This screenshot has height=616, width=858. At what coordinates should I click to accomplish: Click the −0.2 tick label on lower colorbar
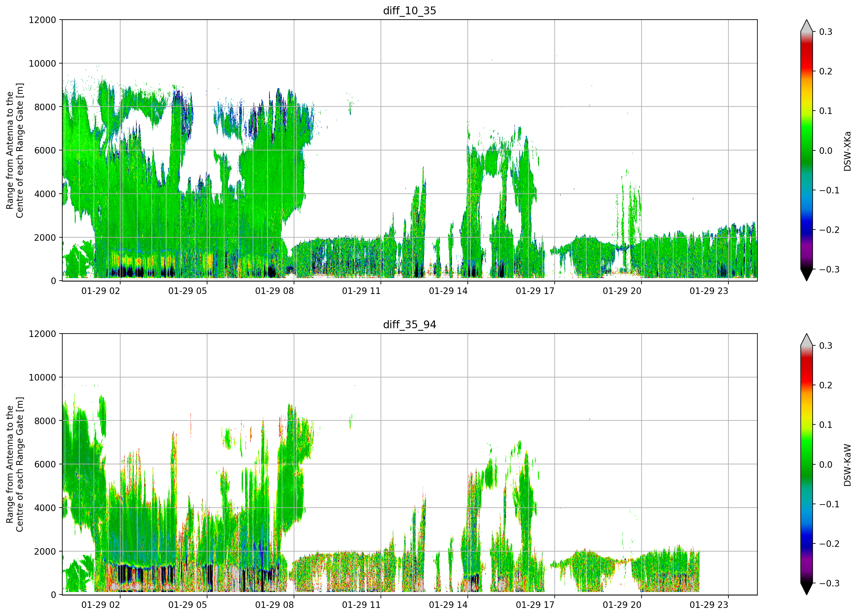(x=829, y=544)
